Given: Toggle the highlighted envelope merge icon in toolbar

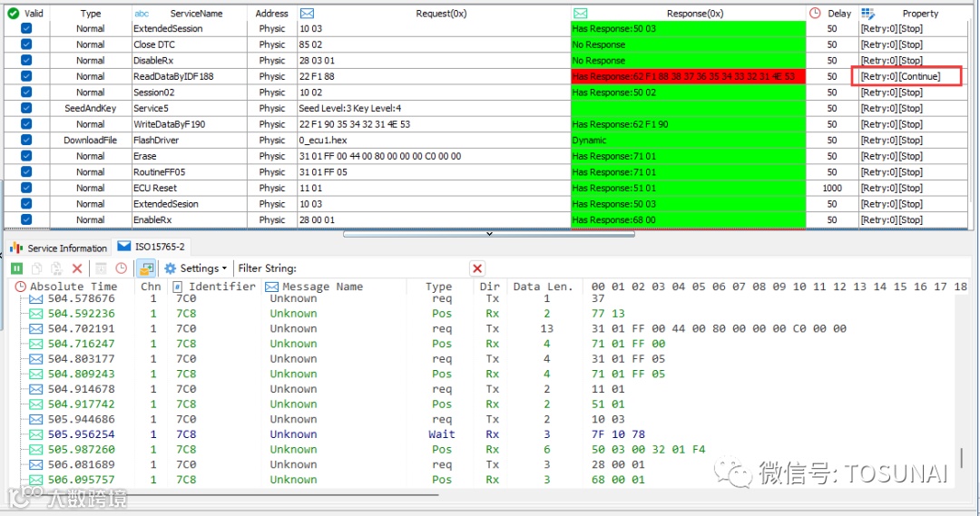Looking at the screenshot, I should point(146,268).
